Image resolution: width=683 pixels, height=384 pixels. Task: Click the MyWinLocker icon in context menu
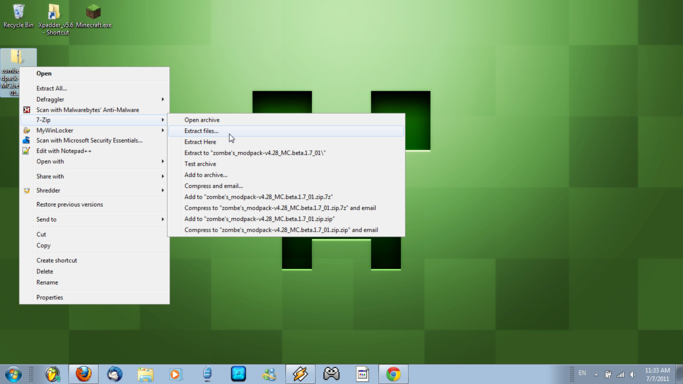[27, 130]
